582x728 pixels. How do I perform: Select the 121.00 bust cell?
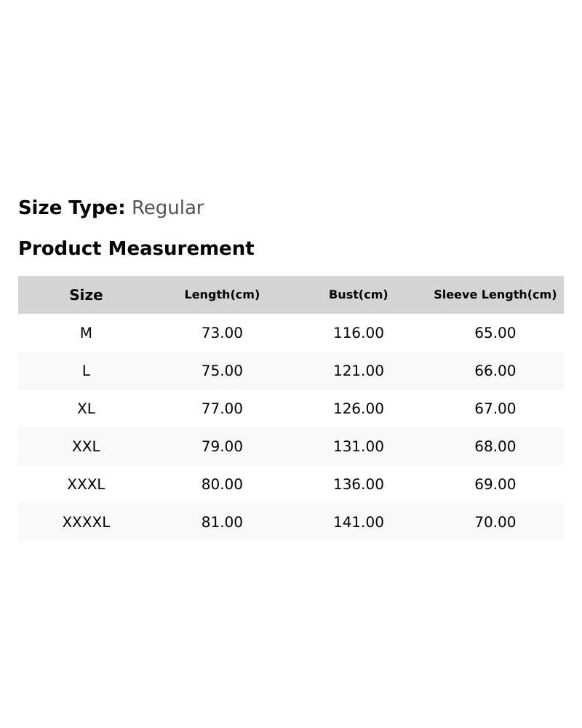pos(359,371)
